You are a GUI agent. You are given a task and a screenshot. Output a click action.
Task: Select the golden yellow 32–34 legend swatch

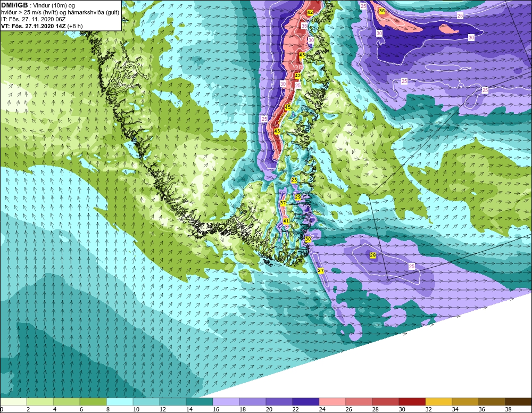coord(439,402)
